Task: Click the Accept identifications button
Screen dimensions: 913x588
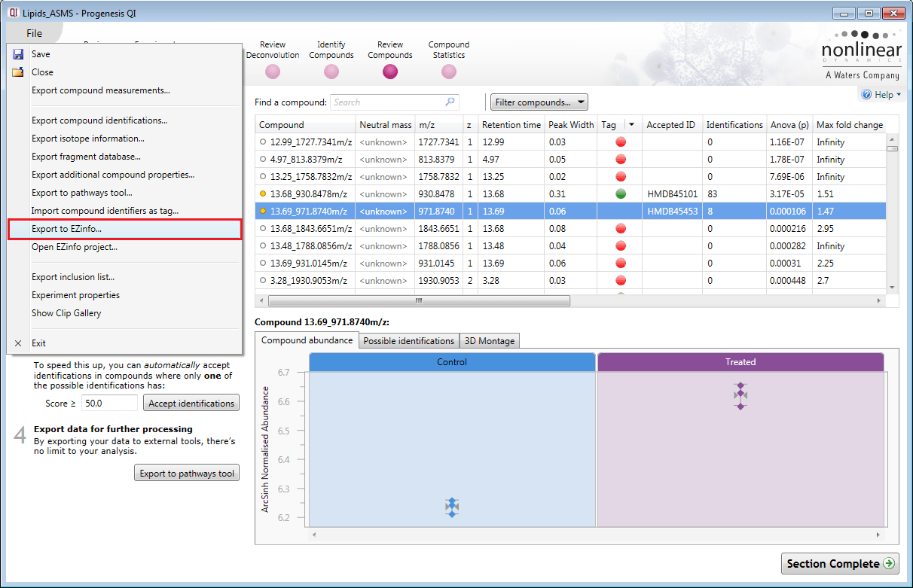Action: [191, 404]
